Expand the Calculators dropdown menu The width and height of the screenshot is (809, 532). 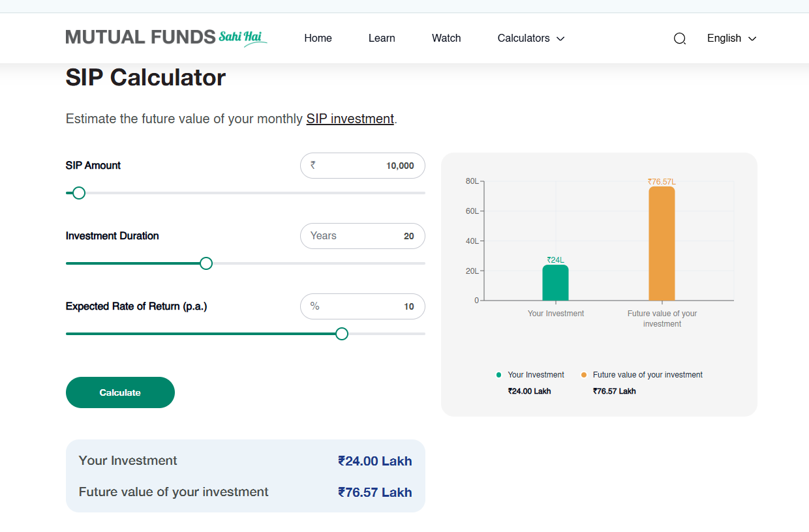(x=523, y=38)
